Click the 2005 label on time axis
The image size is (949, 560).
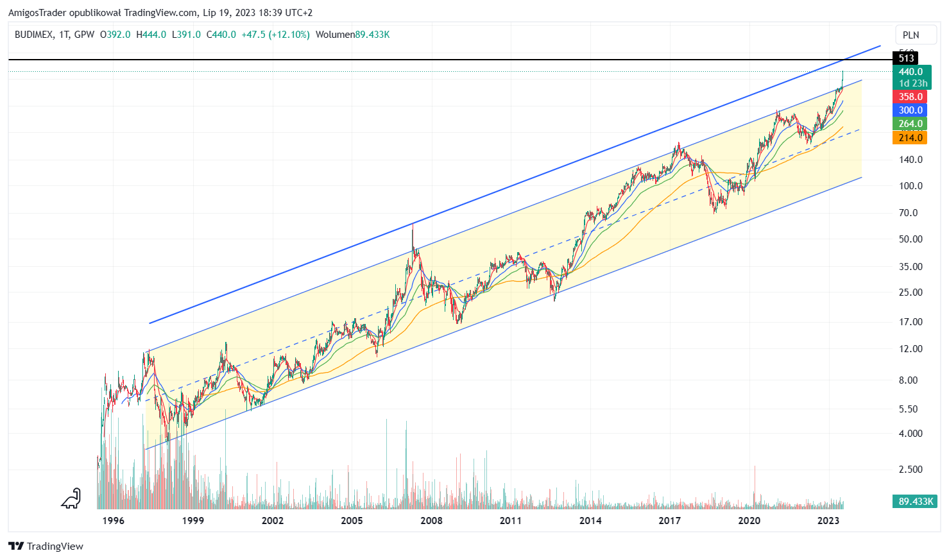point(352,520)
